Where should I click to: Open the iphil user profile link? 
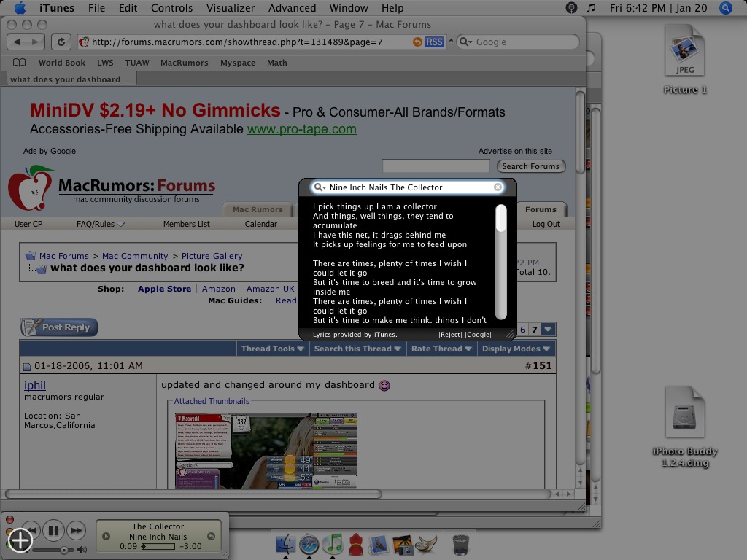(x=35, y=385)
